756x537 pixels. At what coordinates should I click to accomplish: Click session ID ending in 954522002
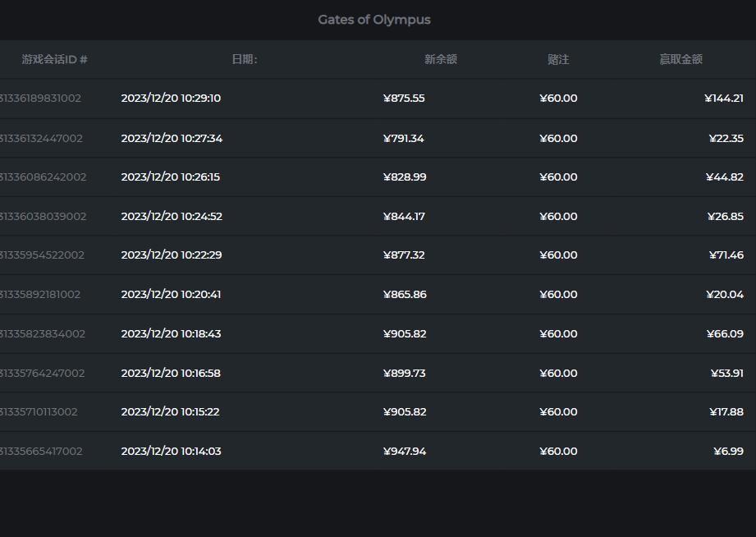pyautogui.click(x=43, y=255)
